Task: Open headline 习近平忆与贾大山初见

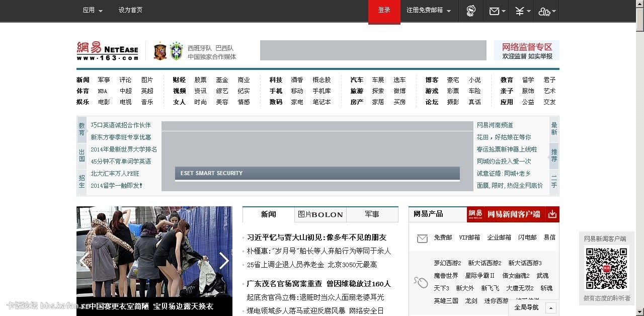Action: click(x=317, y=238)
